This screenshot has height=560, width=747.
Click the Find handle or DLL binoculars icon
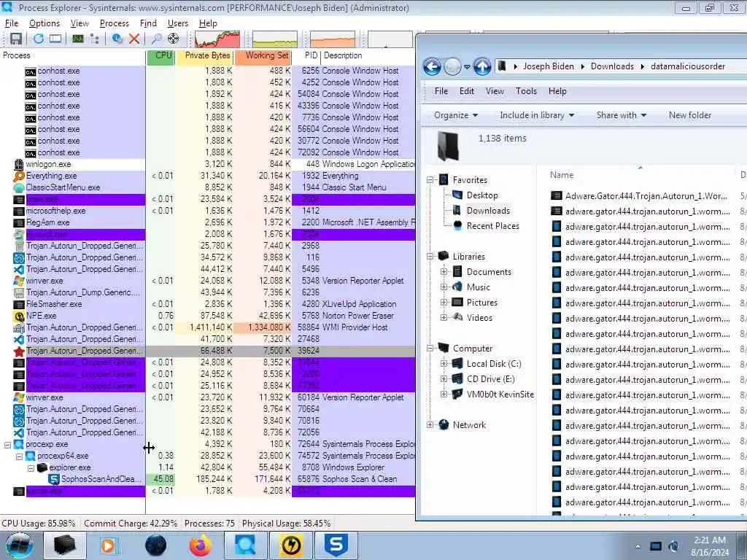(156, 39)
